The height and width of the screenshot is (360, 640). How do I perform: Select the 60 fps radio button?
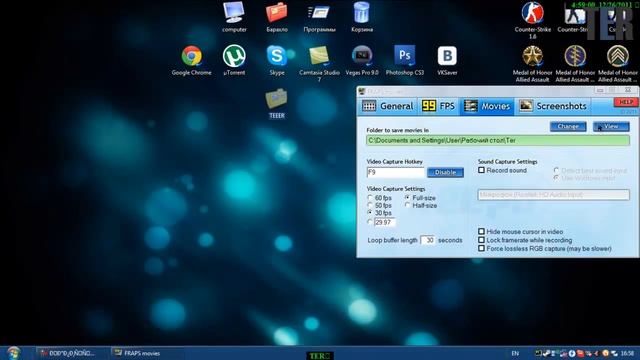click(370, 198)
